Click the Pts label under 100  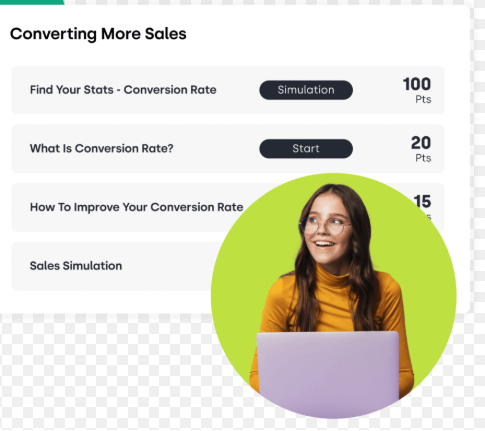tap(423, 99)
